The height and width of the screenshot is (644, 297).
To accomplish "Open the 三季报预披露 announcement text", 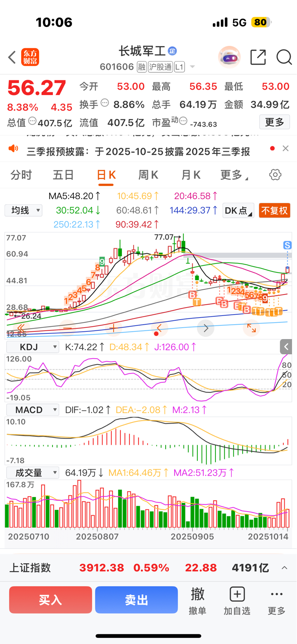I will click(138, 151).
